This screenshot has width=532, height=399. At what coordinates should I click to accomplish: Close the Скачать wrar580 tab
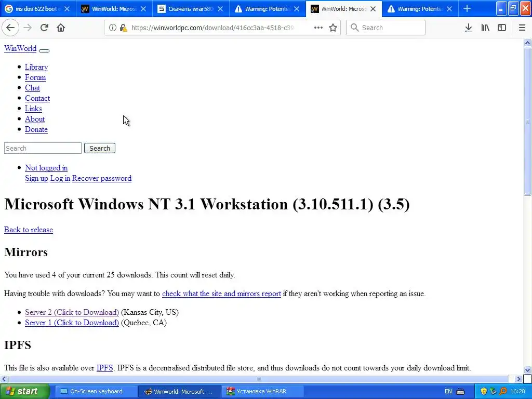(220, 9)
